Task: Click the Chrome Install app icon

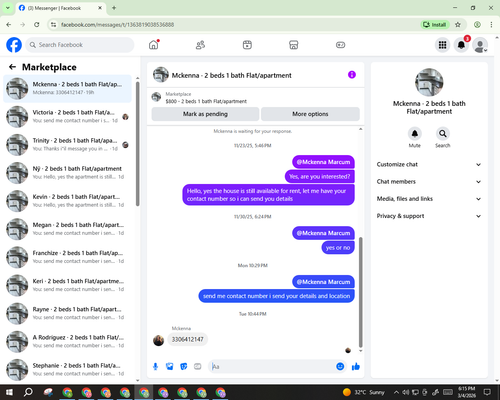Action: (x=435, y=25)
